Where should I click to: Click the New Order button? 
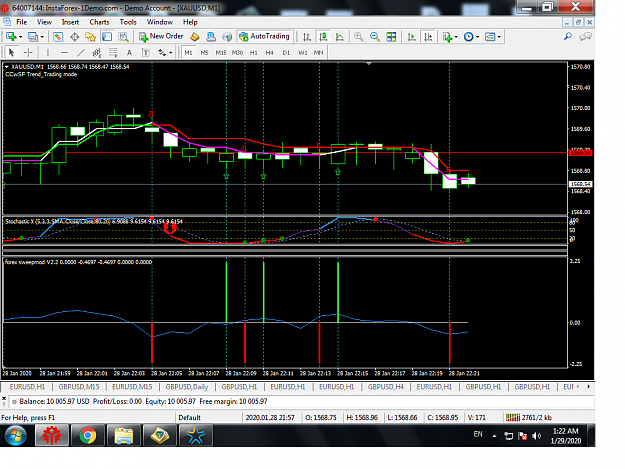coord(161,36)
